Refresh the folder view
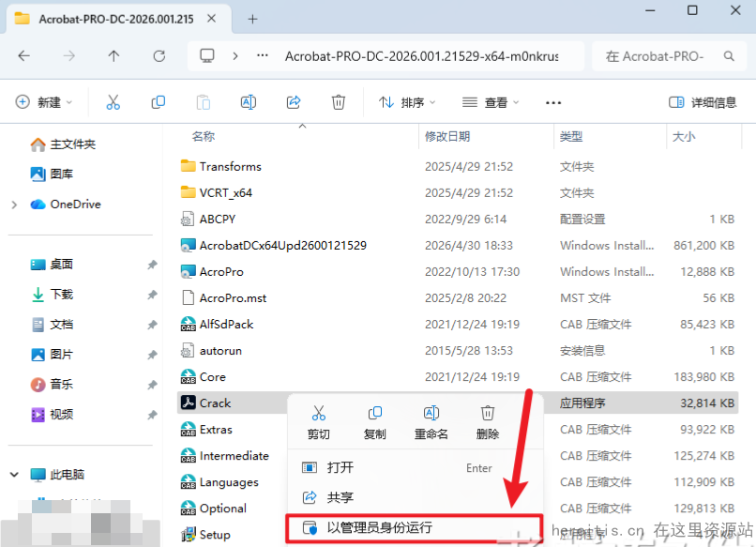Screen dimensions: 756x547 tap(159, 56)
